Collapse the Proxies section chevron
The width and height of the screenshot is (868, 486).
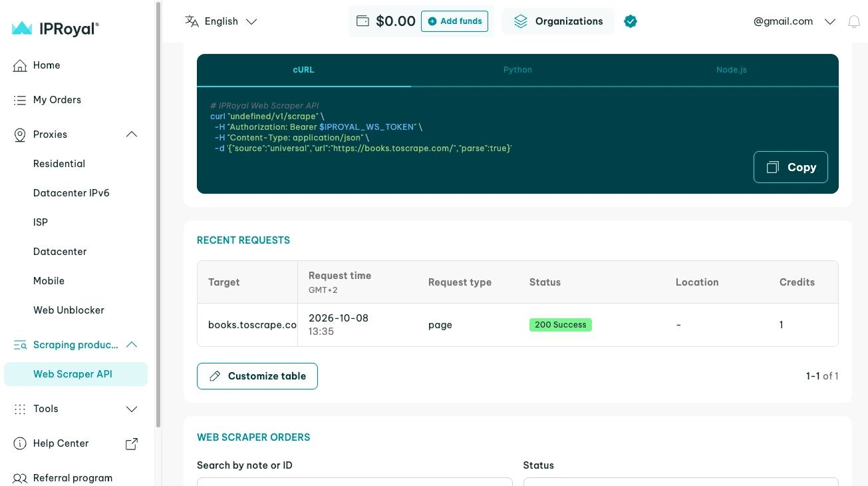[132, 134]
